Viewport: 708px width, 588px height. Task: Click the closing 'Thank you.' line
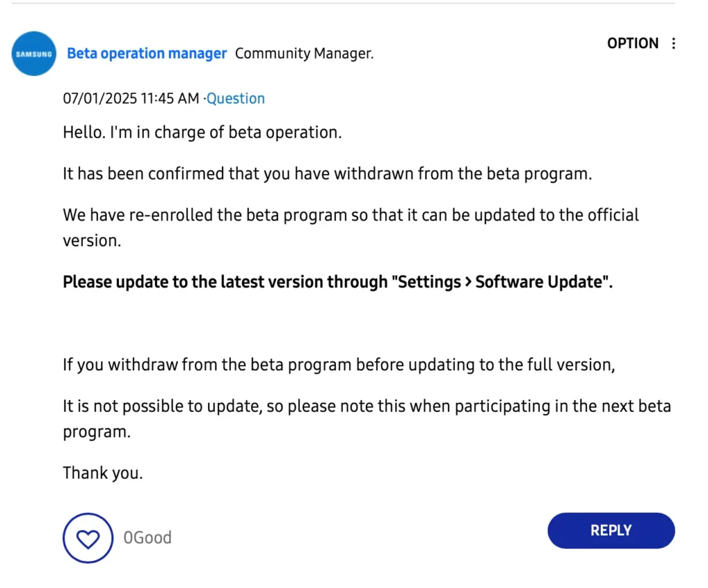point(103,473)
